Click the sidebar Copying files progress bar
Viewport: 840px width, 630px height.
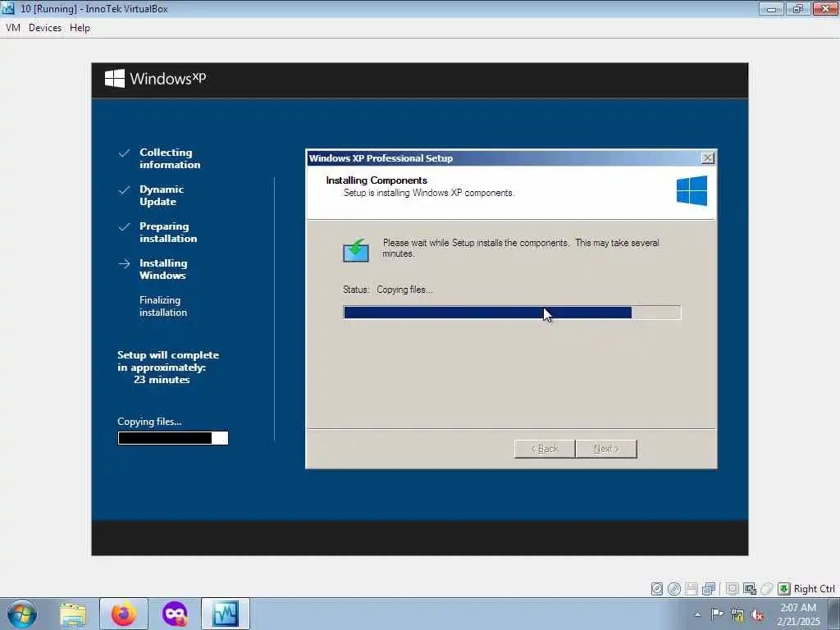coord(173,438)
